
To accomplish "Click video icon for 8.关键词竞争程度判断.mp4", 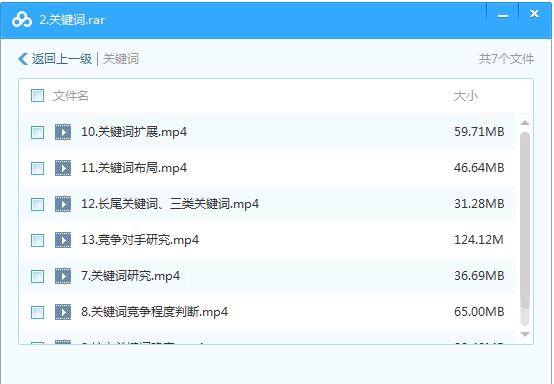I will 63,312.
